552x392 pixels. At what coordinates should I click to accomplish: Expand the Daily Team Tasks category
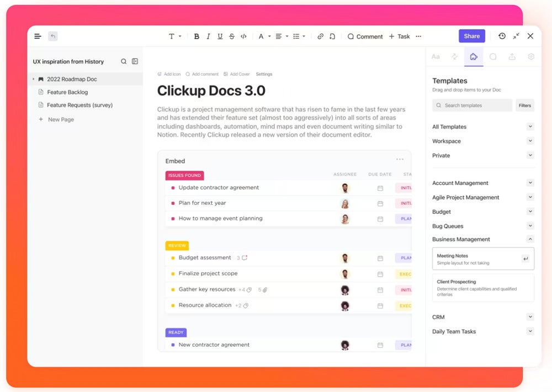click(x=530, y=331)
